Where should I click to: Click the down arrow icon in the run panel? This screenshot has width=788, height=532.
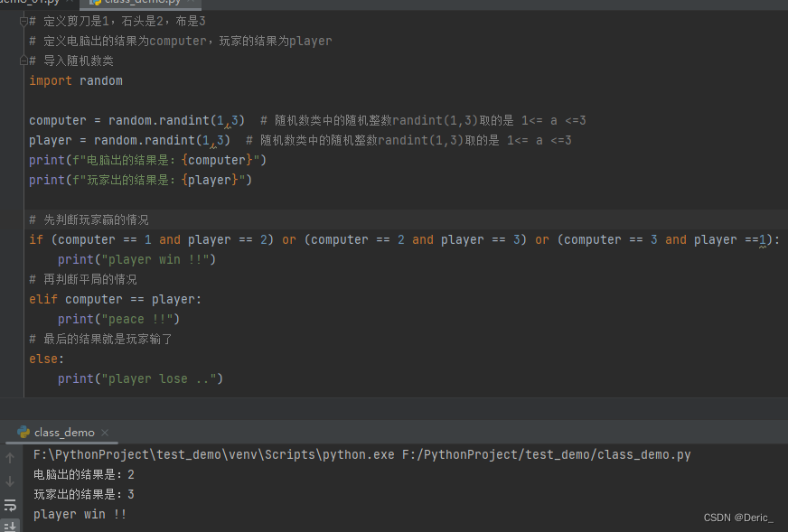10,480
